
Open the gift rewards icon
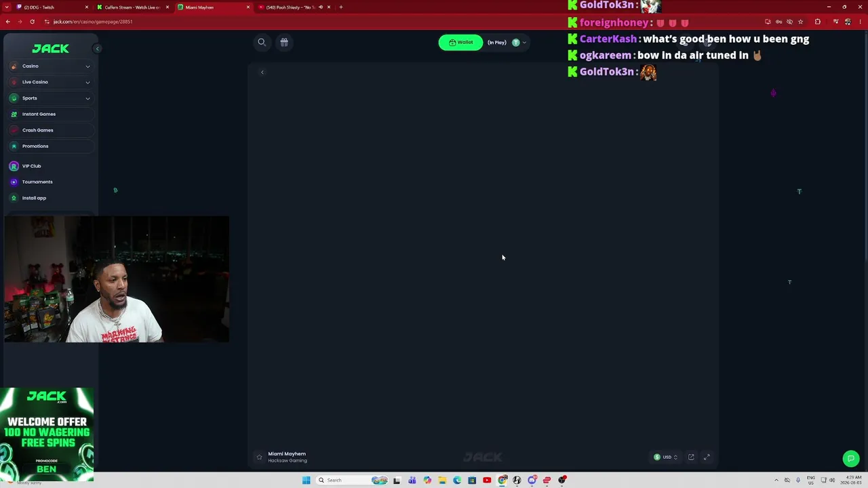[284, 42]
